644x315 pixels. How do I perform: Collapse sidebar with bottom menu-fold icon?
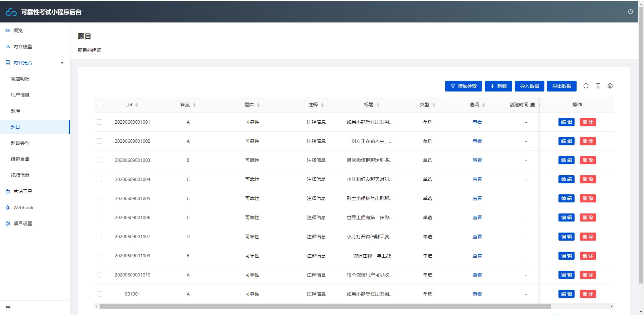point(8,307)
